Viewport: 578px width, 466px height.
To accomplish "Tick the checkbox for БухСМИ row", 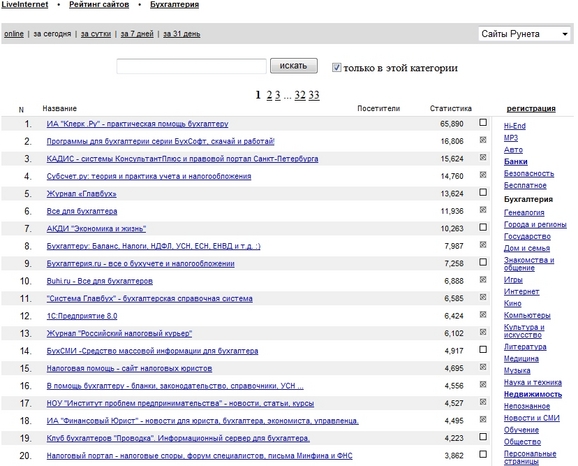I will pos(483,350).
